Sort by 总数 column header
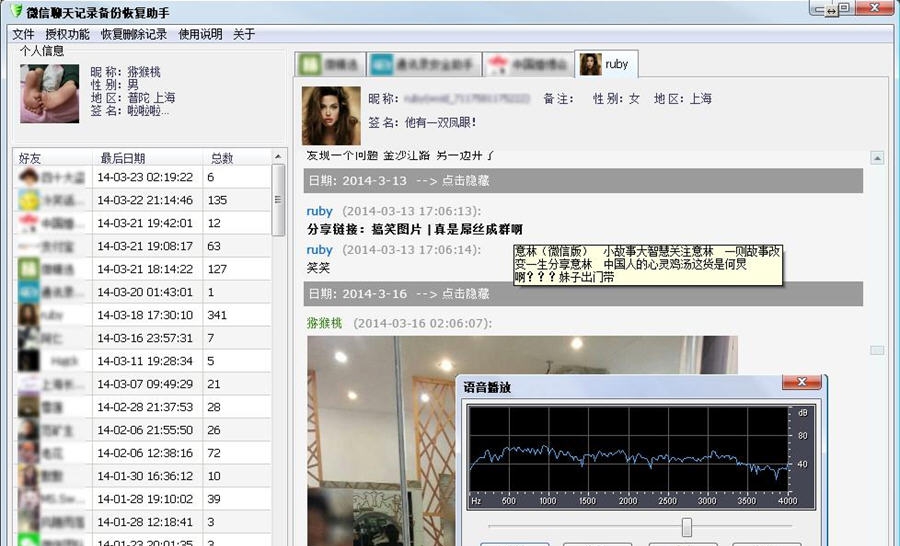900x546 pixels. tap(236, 158)
